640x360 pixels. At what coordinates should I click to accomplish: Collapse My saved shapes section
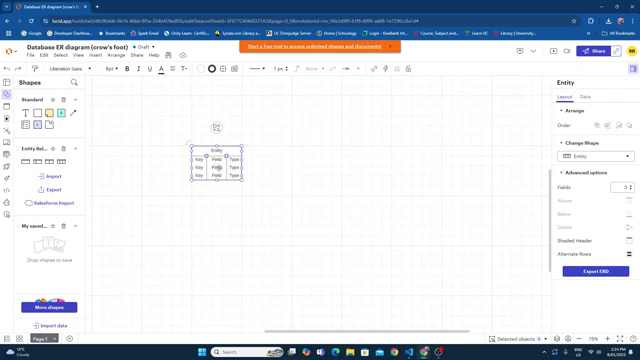click(x=76, y=226)
